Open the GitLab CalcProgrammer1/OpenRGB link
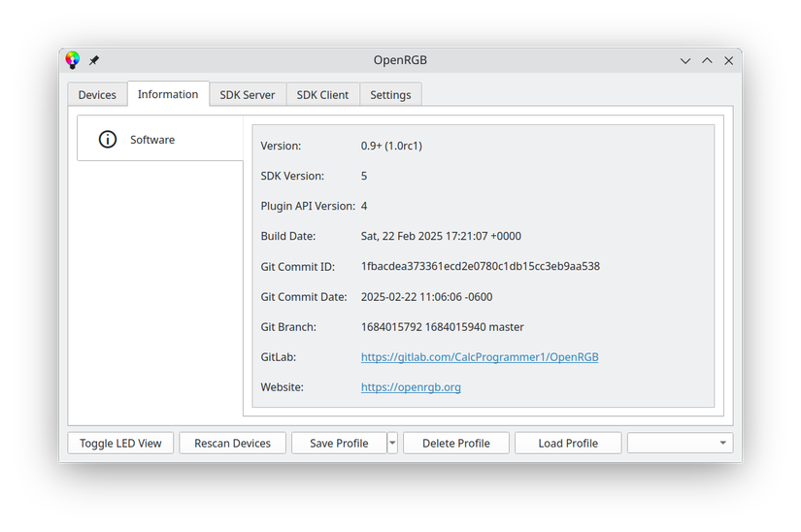This screenshot has height=532, width=801. pyautogui.click(x=480, y=357)
